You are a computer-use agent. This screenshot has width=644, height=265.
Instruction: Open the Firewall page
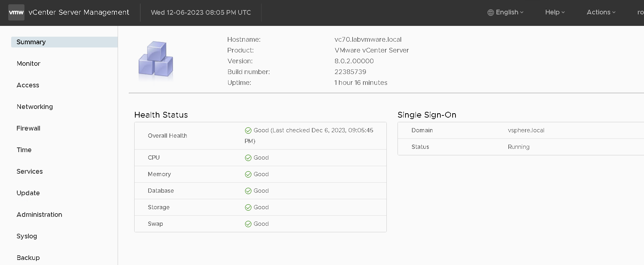point(28,128)
